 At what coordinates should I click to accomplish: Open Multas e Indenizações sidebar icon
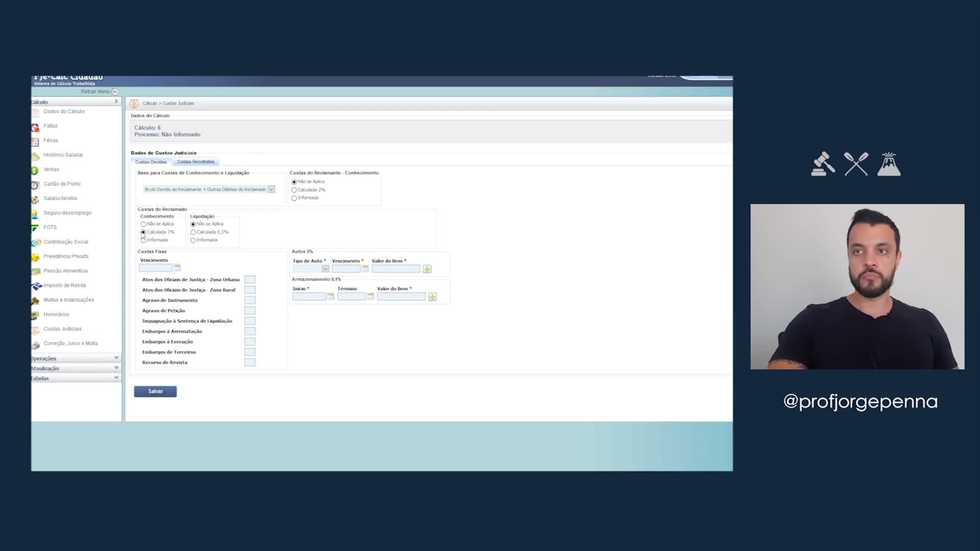[x=35, y=301]
